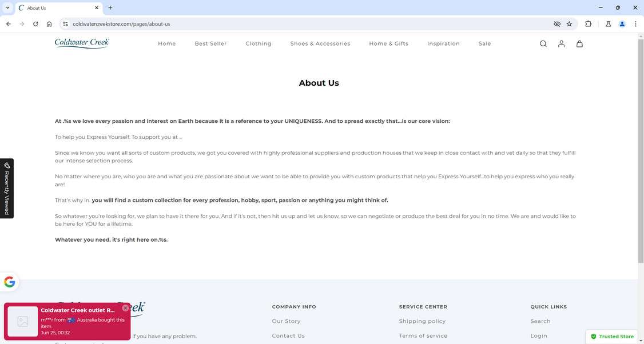Click the tracking protection eye icon

pyautogui.click(x=557, y=24)
